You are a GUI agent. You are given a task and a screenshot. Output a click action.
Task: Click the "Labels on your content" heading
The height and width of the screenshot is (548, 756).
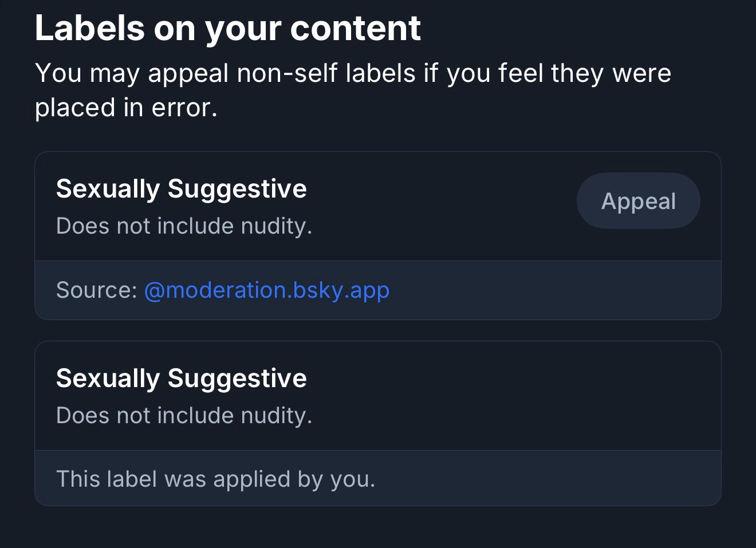tap(227, 28)
